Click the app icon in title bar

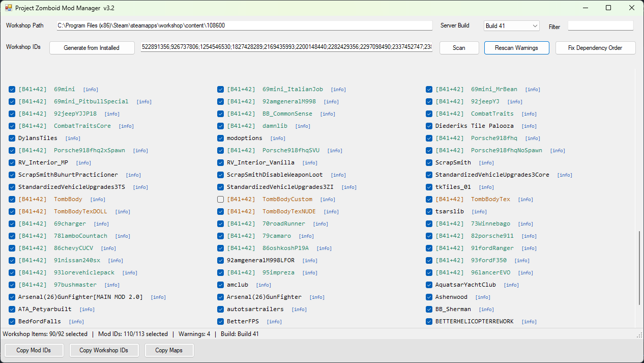[x=8, y=8]
